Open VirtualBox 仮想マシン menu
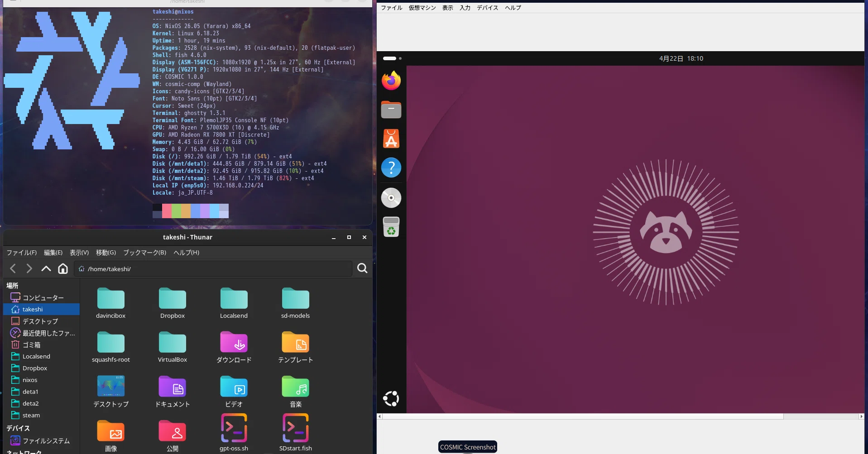868x454 pixels. point(422,8)
